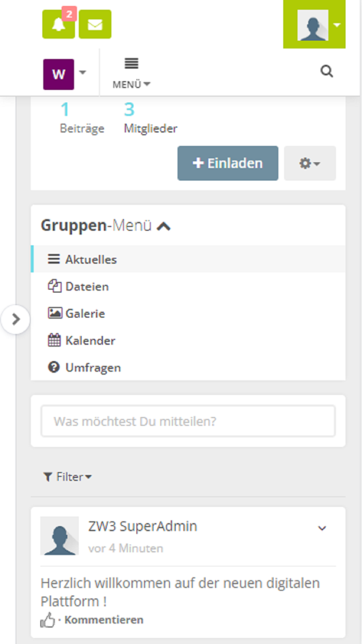Open Kalender in the group menu
This screenshot has width=362, height=644.
pos(90,341)
